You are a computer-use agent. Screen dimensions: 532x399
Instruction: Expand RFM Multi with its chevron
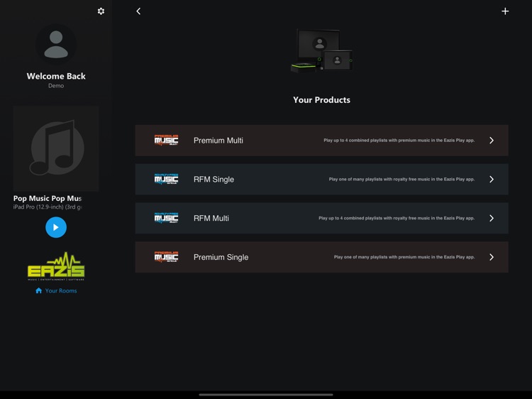[492, 218]
